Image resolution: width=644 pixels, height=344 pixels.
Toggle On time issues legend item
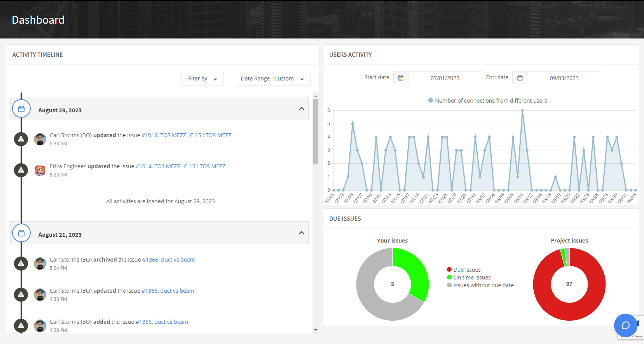(x=468, y=278)
